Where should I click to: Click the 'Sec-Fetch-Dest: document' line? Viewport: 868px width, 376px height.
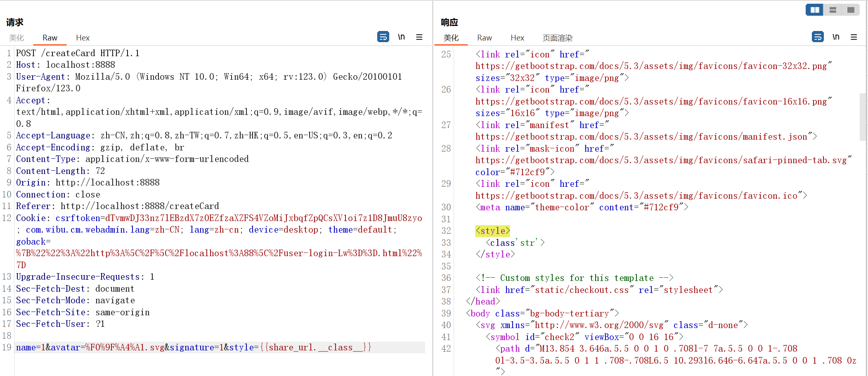click(75, 288)
